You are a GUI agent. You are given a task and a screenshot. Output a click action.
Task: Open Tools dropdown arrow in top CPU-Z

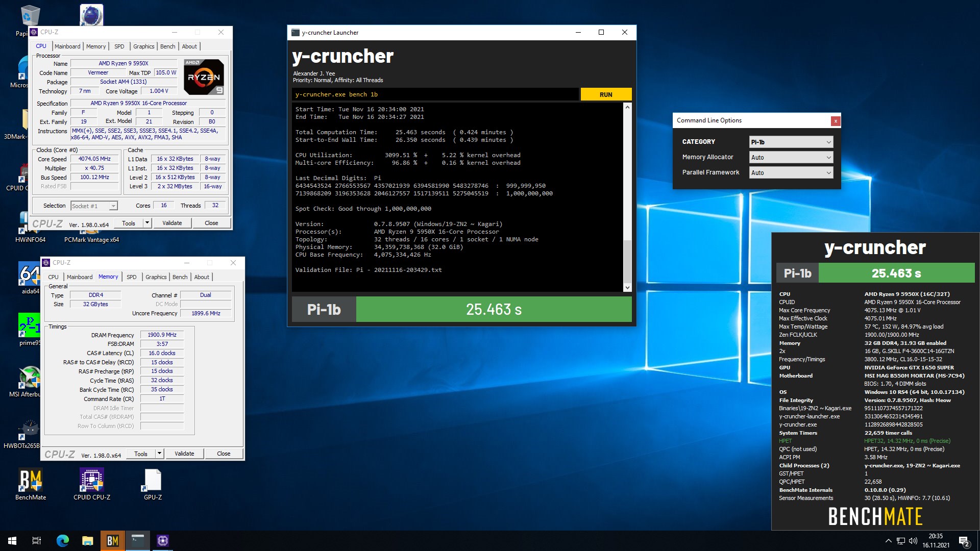pyautogui.click(x=147, y=223)
